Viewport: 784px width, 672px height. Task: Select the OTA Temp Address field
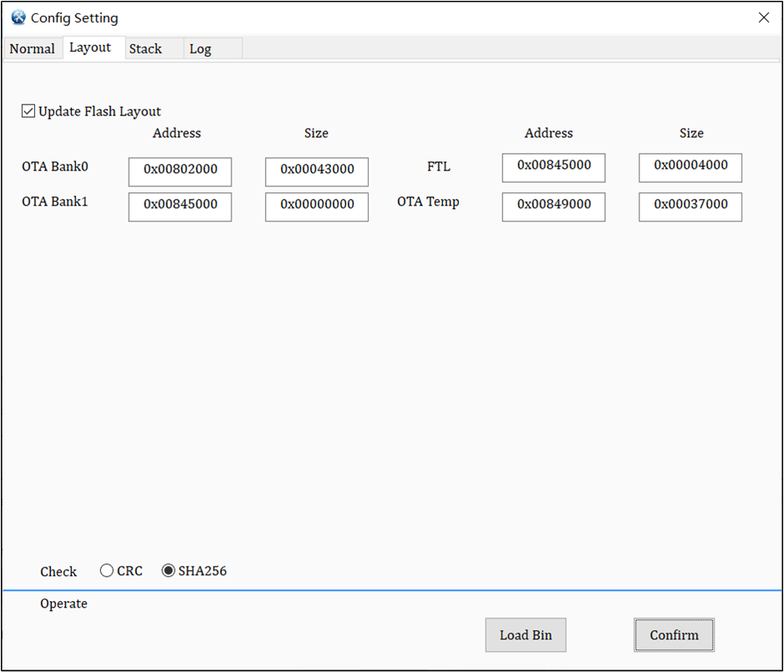tap(553, 206)
